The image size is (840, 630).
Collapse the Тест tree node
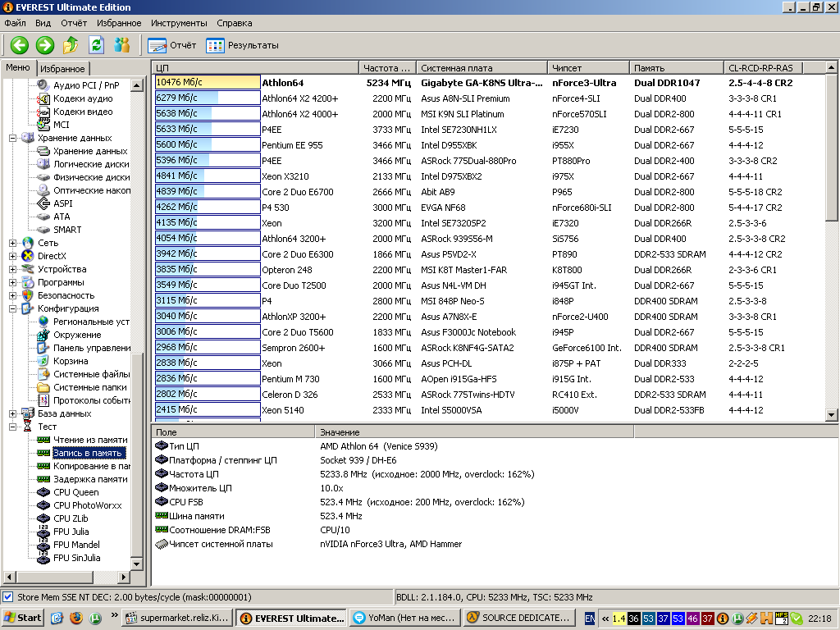(x=13, y=427)
